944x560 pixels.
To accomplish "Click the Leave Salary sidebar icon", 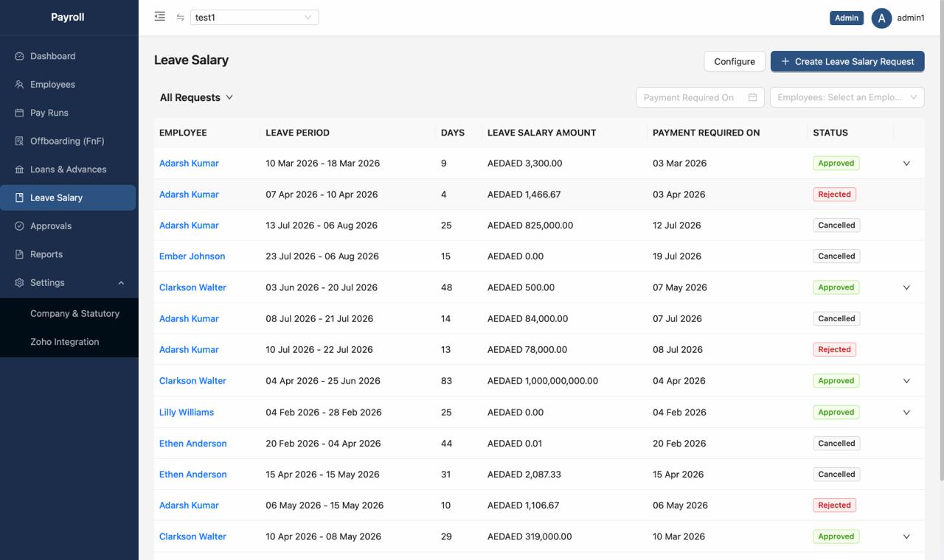I will click(19, 197).
